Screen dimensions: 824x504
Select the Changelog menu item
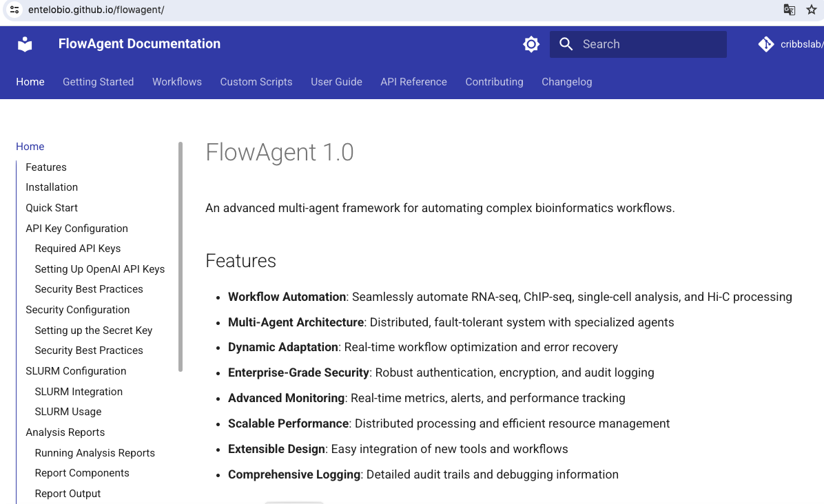coord(566,82)
